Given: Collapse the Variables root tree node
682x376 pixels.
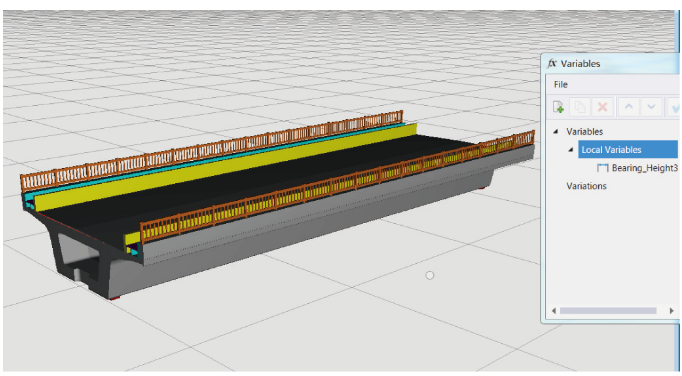Looking at the screenshot, I should tap(555, 131).
